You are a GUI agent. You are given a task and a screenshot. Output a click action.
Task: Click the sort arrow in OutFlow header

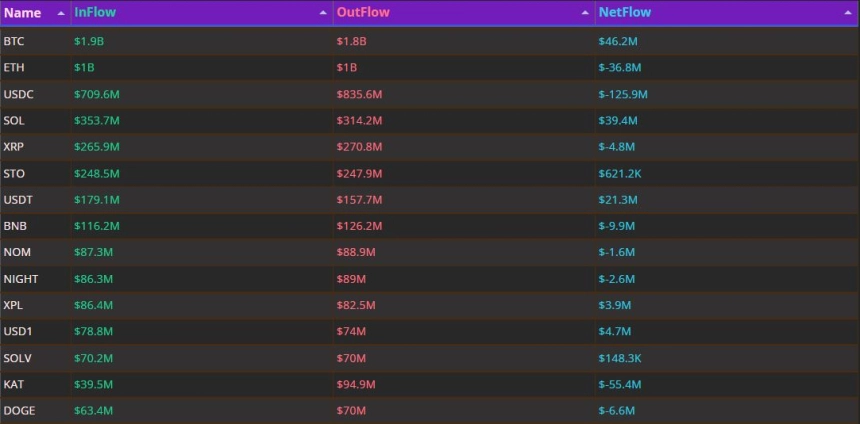click(585, 14)
